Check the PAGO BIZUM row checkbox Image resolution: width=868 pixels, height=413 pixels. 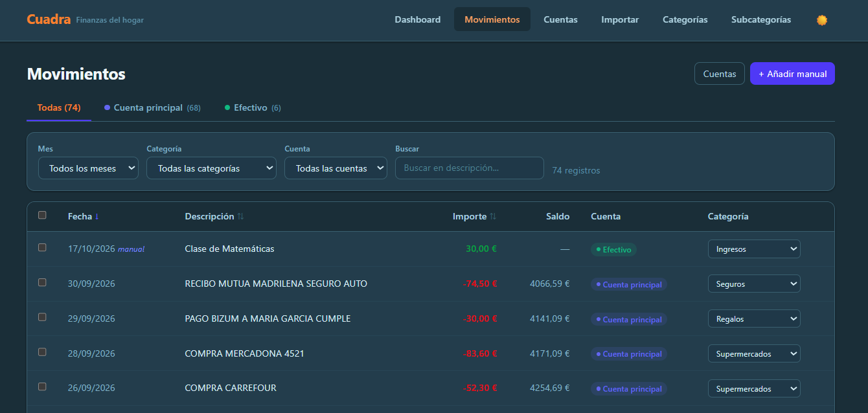pyautogui.click(x=42, y=317)
